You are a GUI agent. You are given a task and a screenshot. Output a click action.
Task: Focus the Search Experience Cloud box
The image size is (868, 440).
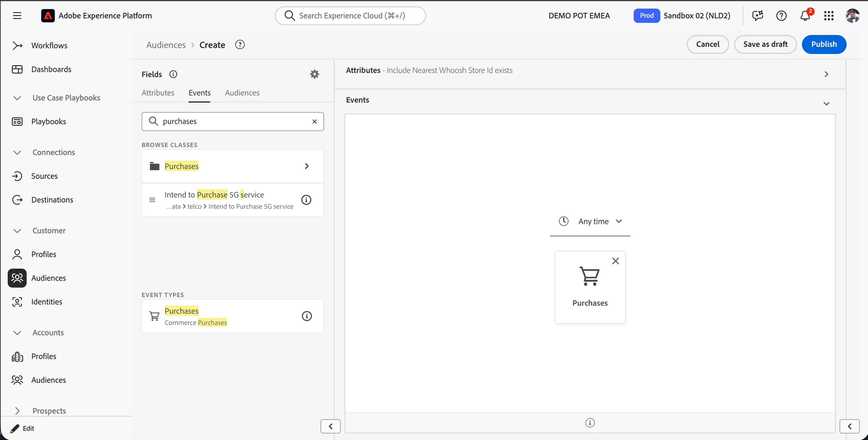tap(350, 15)
